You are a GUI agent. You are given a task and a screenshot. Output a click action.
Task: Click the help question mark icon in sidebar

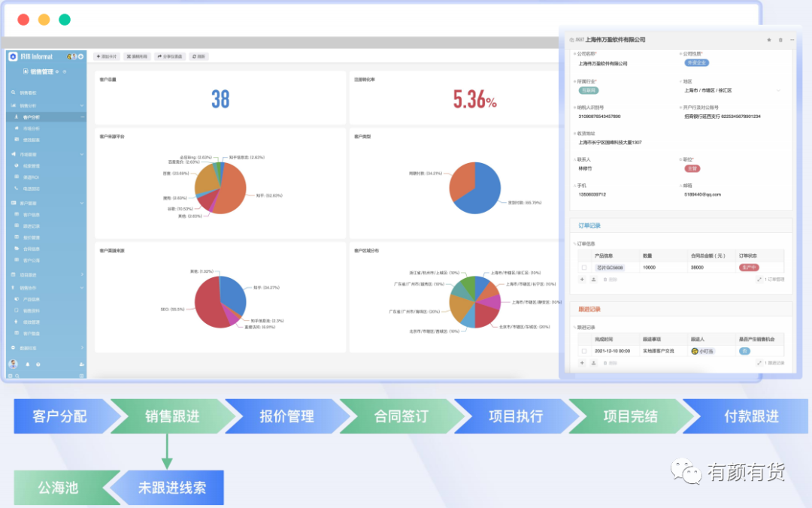(38, 364)
